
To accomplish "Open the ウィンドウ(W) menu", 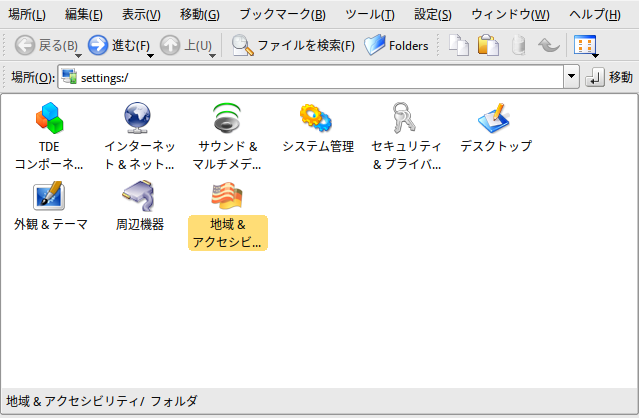I will pos(510,15).
